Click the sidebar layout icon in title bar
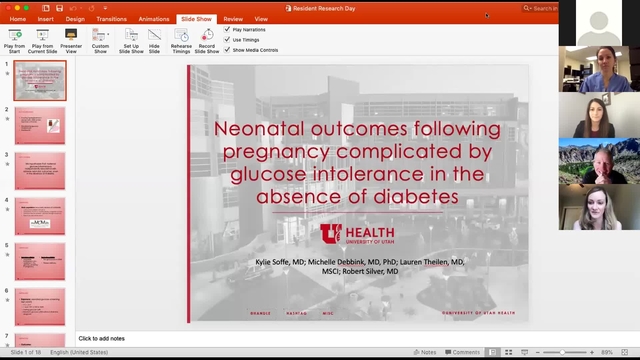640x360 pixels. pos(46,8)
